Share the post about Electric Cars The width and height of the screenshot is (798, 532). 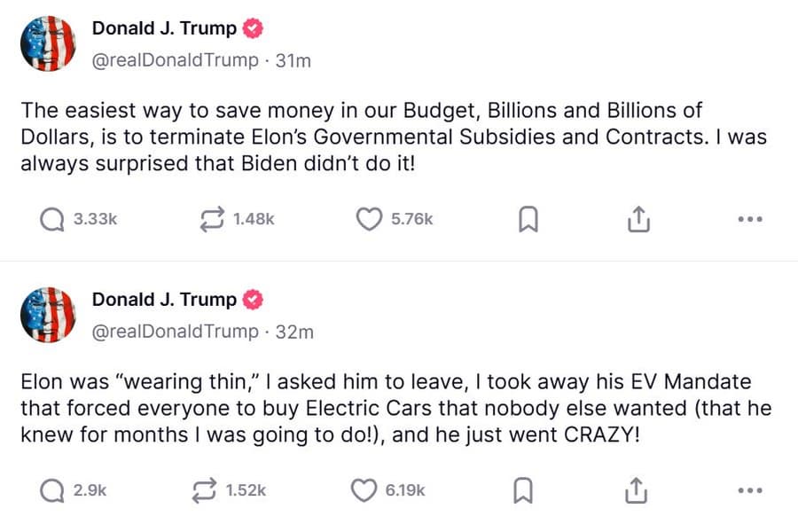tap(634, 490)
